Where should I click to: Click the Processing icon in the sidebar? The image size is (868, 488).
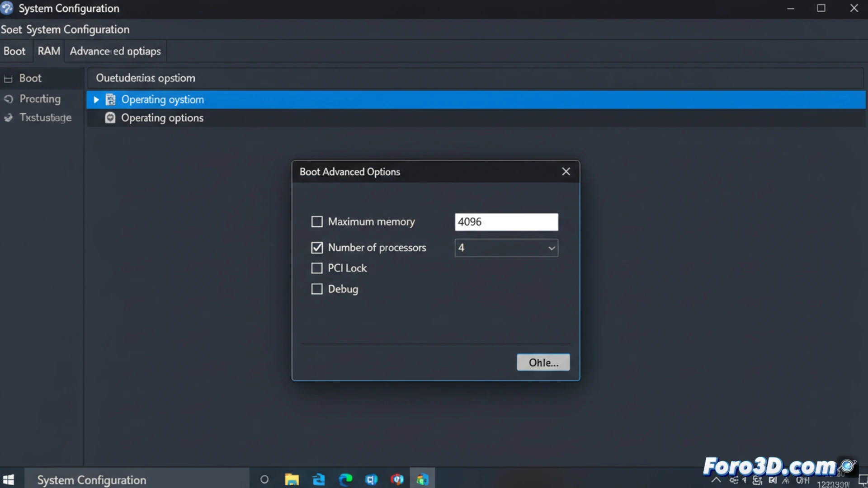pos(8,99)
